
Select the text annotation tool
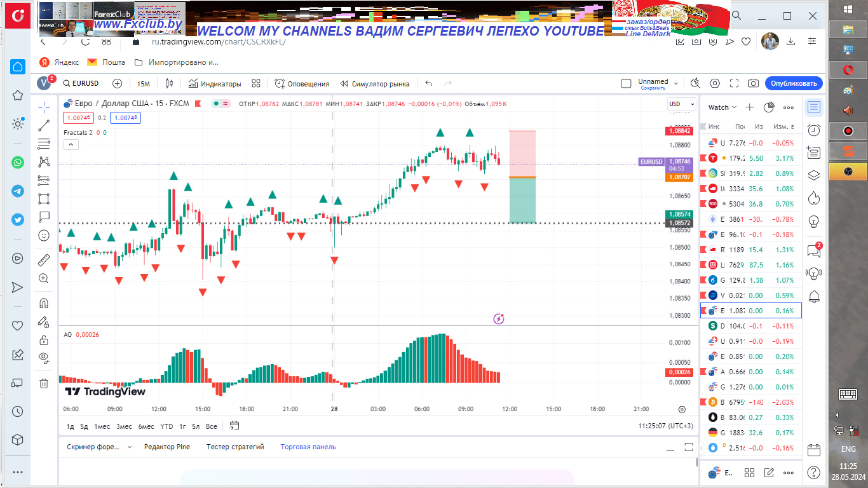pyautogui.click(x=44, y=217)
